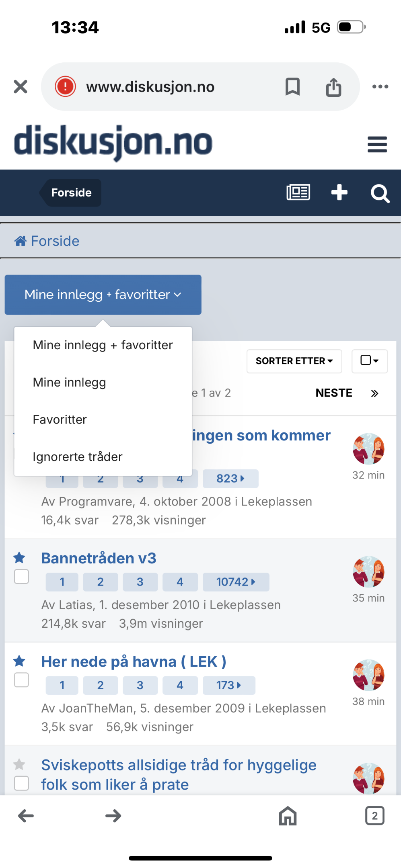Expand the SORTER ETTER dropdown
The height and width of the screenshot is (868, 401).
click(294, 361)
